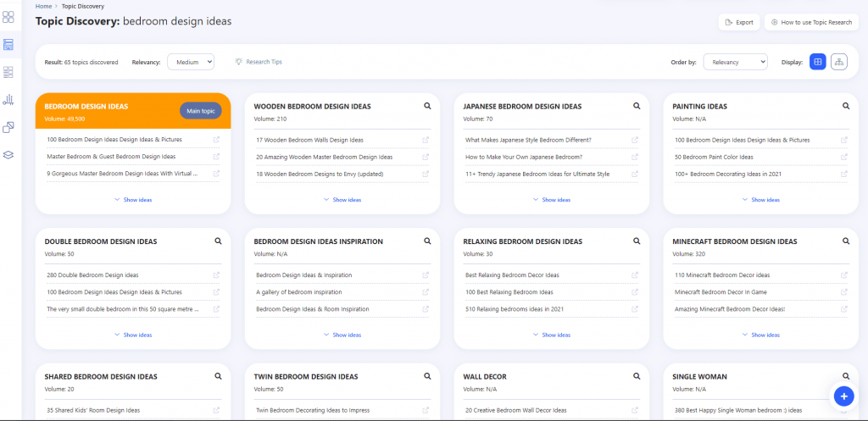Click the Export button
This screenshot has height=421, width=868.
[x=739, y=22]
